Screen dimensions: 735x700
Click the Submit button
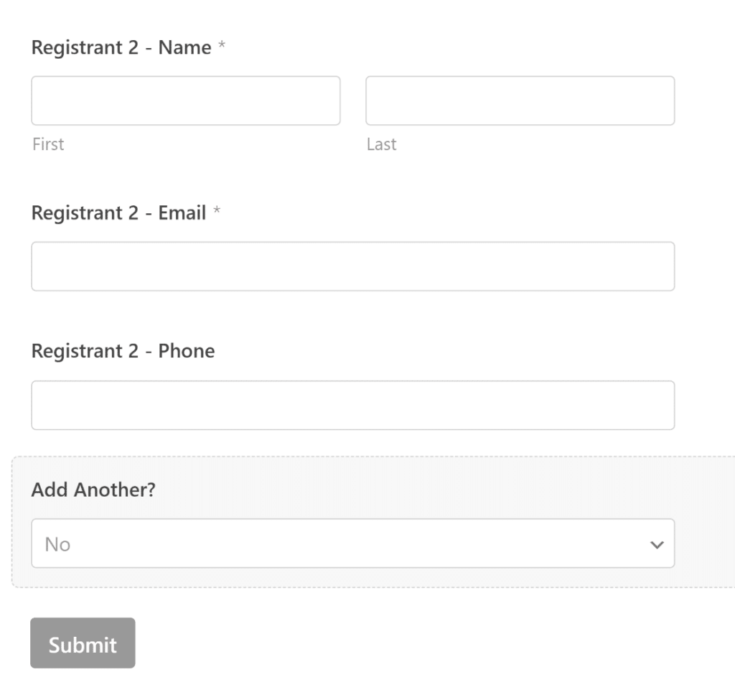pyautogui.click(x=82, y=643)
